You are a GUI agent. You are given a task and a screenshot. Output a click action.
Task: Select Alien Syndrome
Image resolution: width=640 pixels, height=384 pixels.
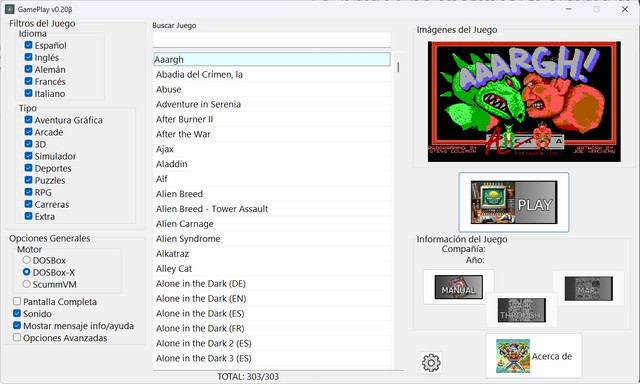[272, 239]
